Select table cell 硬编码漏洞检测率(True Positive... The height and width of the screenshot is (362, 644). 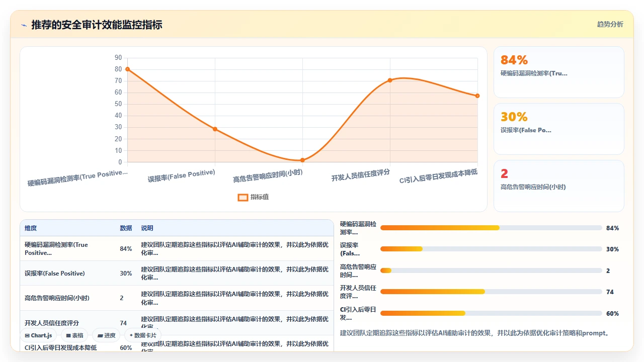(x=67, y=249)
